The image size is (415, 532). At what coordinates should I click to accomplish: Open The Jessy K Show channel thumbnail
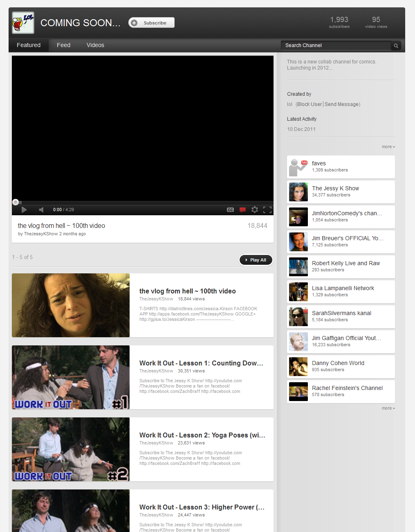click(298, 192)
